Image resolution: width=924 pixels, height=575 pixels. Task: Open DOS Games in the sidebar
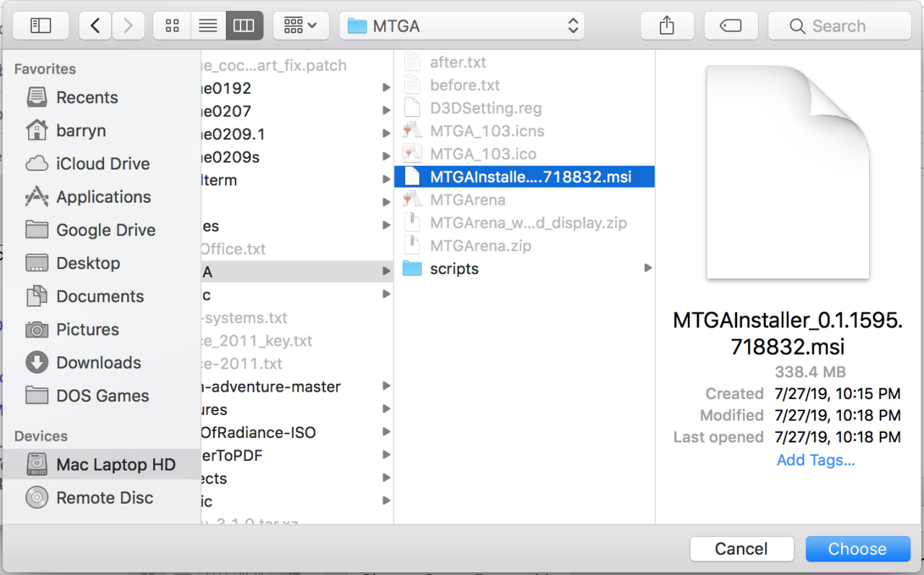(x=101, y=396)
